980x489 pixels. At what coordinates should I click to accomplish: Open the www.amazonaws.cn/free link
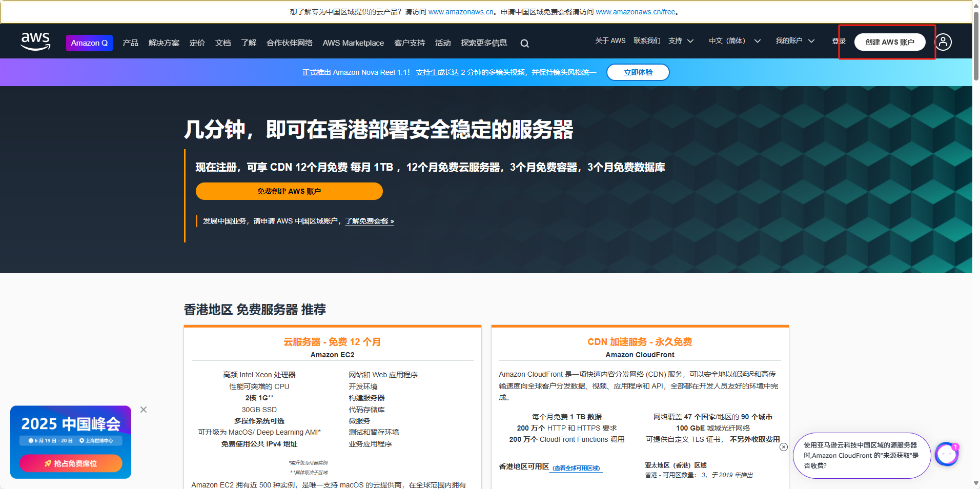tap(635, 12)
